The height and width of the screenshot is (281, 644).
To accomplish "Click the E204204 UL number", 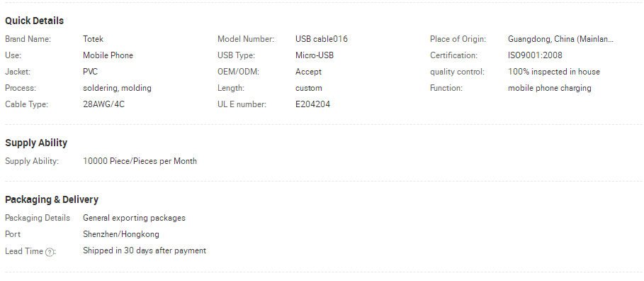I will tap(312, 104).
